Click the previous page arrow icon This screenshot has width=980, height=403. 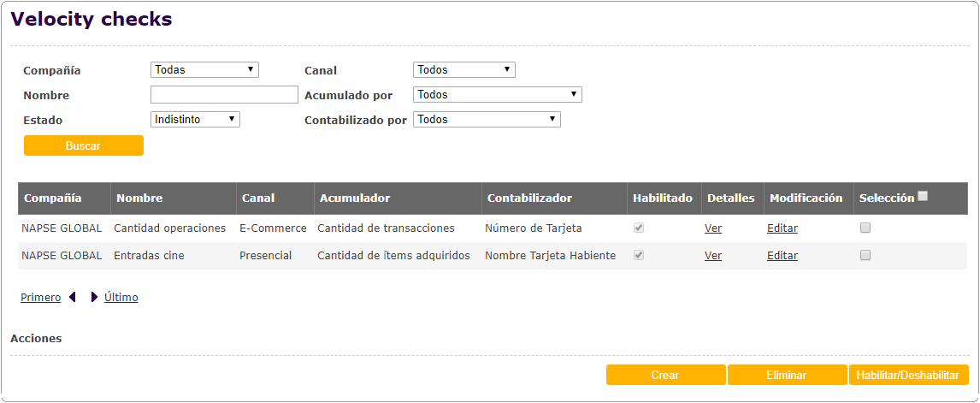pos(74,298)
